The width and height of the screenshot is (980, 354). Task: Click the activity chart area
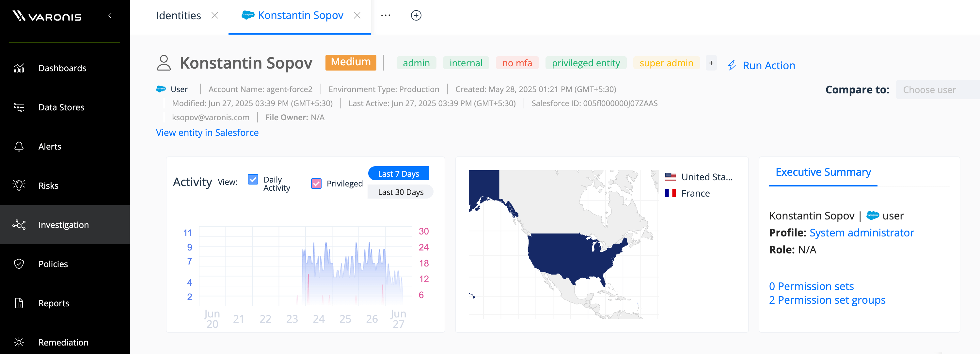tap(305, 266)
